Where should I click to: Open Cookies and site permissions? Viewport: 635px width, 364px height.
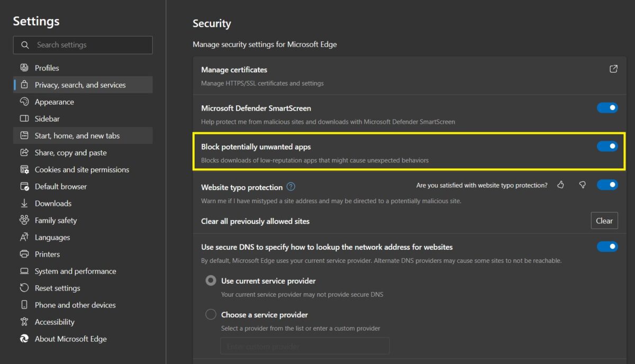click(x=83, y=169)
